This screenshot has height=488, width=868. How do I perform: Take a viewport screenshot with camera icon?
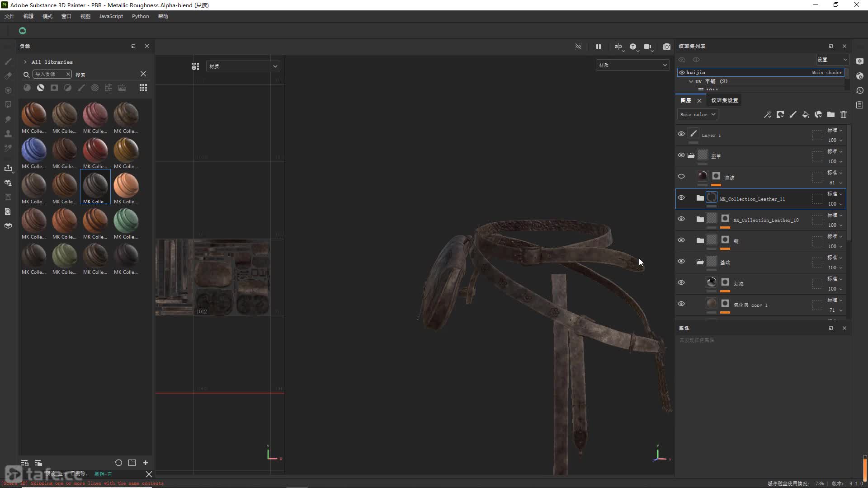coord(667,47)
